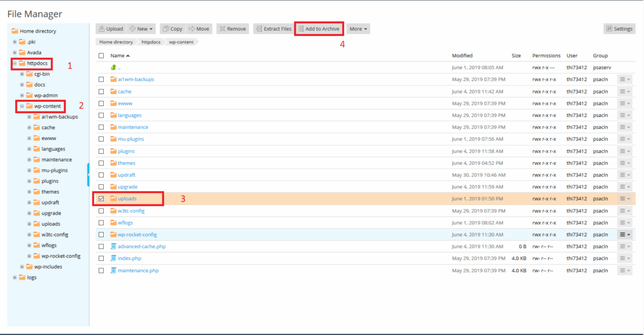
Task: Click the httpdocs breadcrumb
Action: coord(150,42)
